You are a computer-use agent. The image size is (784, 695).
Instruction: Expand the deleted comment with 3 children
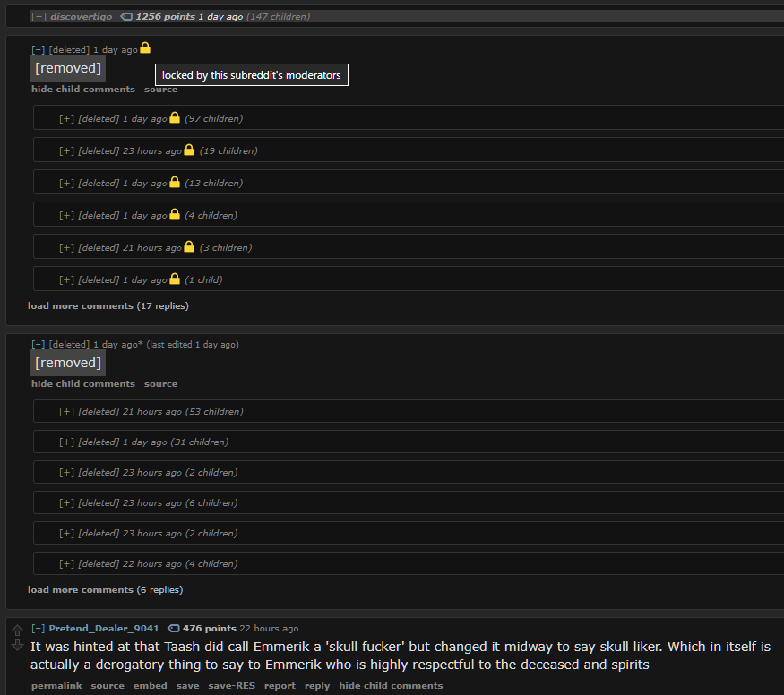point(66,248)
